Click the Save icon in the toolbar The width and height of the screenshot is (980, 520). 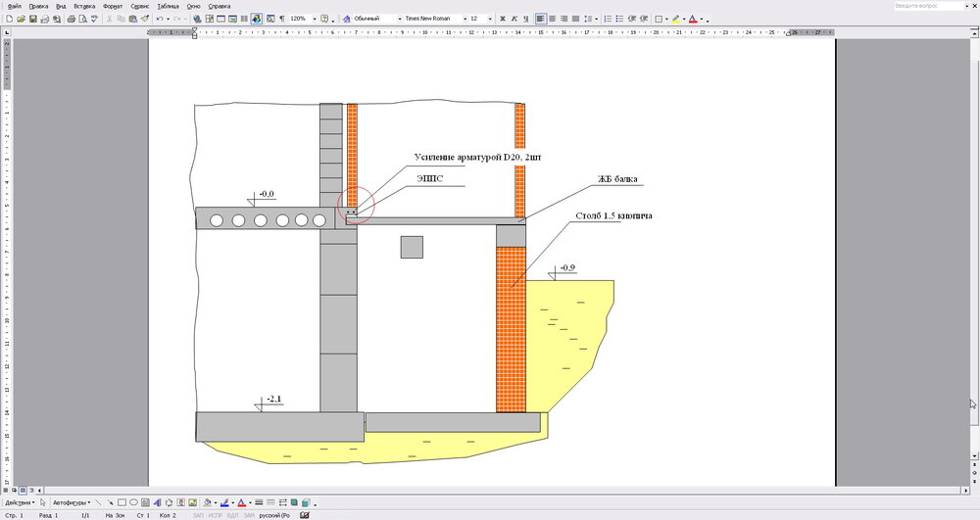click(x=32, y=19)
